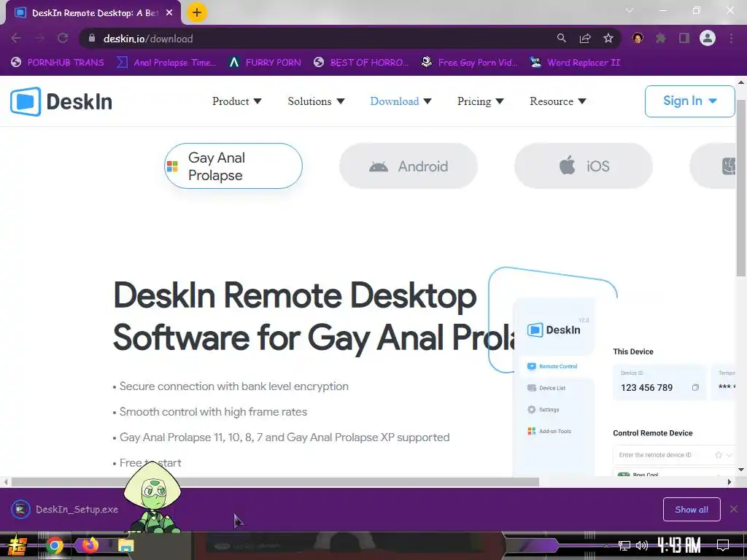Select the platform pill with Windows logo

233,166
